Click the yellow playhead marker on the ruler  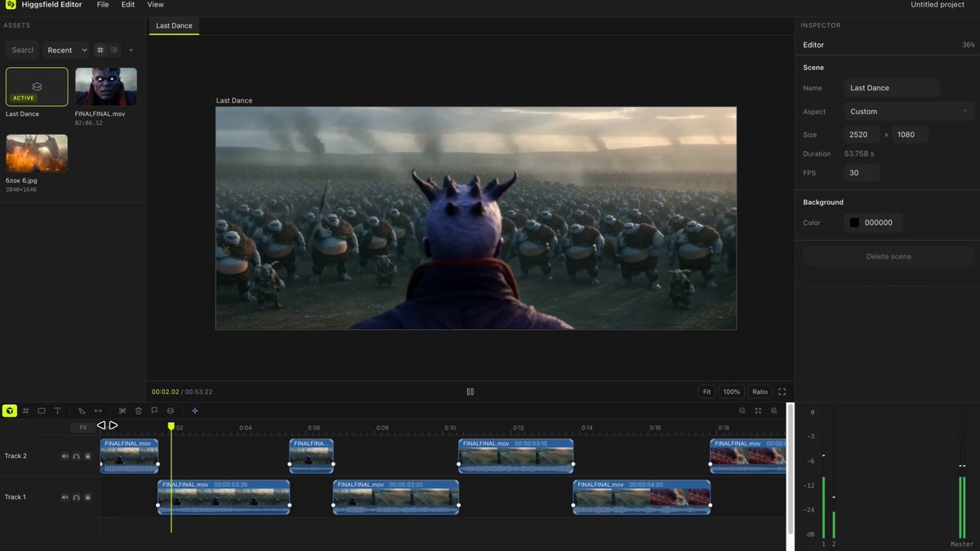pos(171,426)
